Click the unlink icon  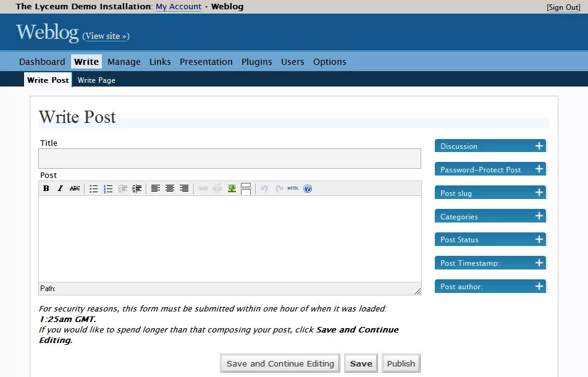(x=217, y=188)
